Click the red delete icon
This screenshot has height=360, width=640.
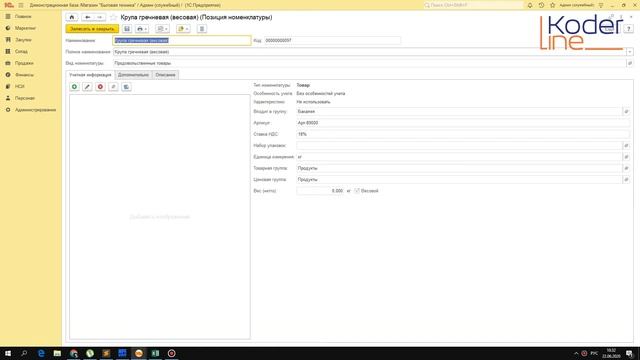[x=100, y=87]
